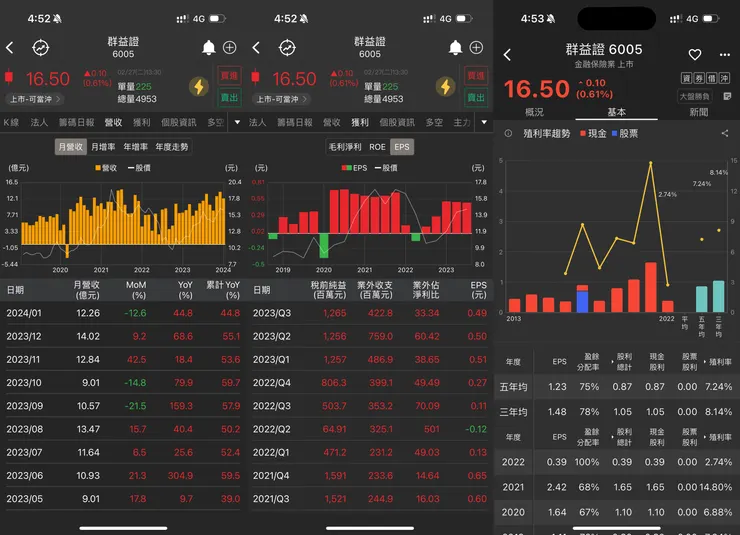
Task: Tap 股價 line legend on left chart
Action: click(139, 167)
